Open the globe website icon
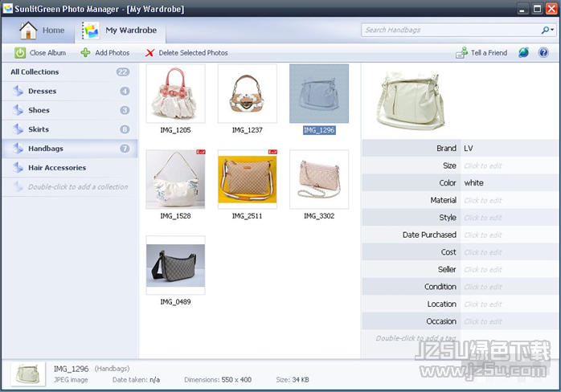Screen dimensions: 561x392 (523, 53)
